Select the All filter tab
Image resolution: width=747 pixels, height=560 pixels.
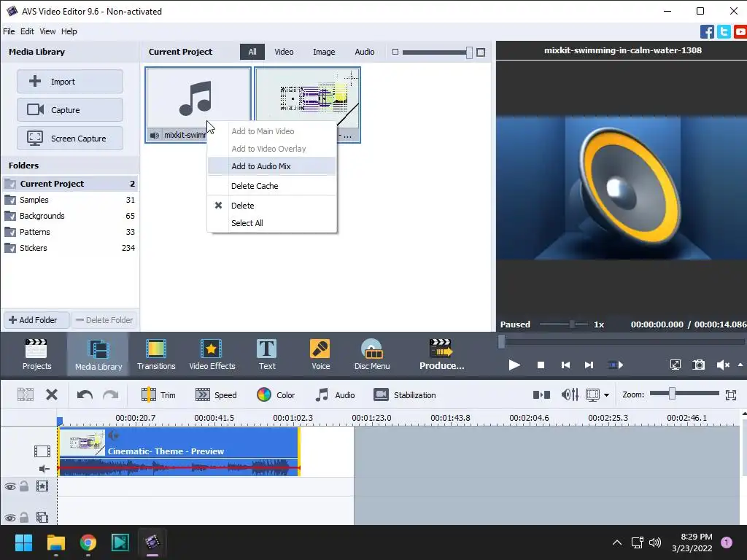point(252,52)
